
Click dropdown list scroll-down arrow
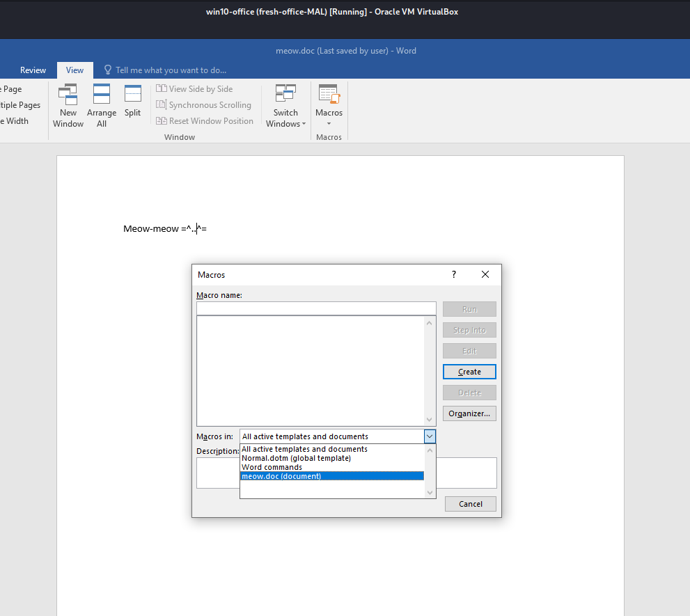coord(430,492)
